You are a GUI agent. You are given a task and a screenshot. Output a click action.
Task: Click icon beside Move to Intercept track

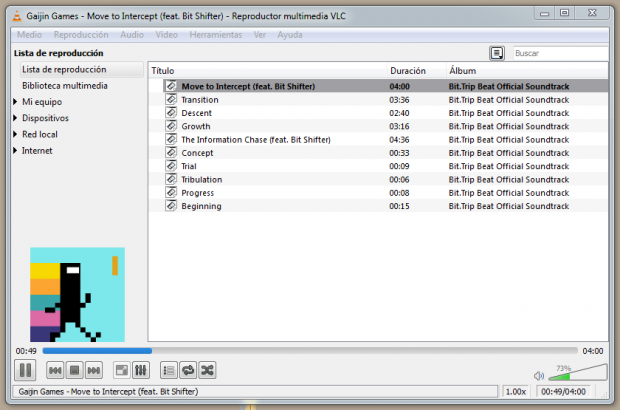[x=171, y=86]
